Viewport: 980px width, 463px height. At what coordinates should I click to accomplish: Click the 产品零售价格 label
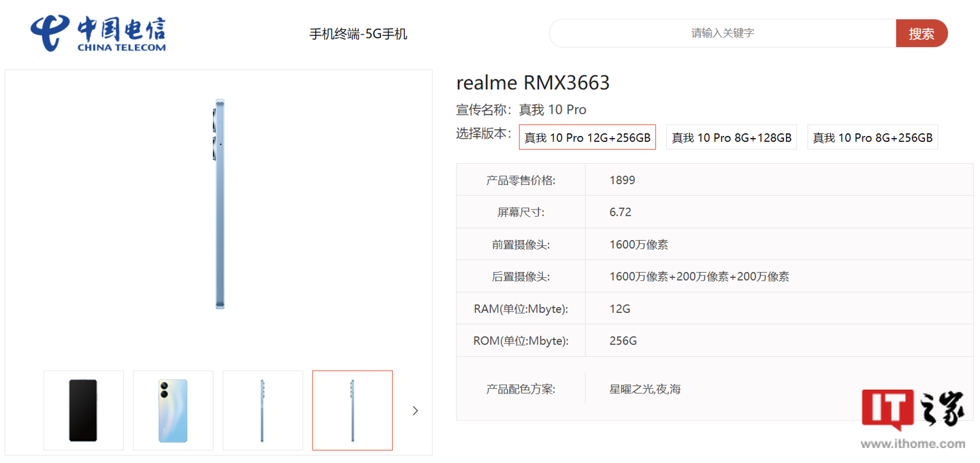[521, 180]
